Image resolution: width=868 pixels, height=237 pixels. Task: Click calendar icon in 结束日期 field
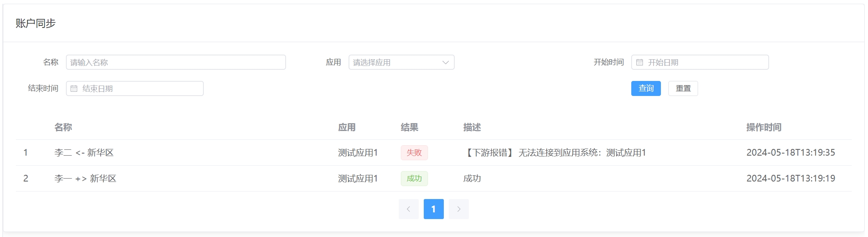pyautogui.click(x=74, y=88)
